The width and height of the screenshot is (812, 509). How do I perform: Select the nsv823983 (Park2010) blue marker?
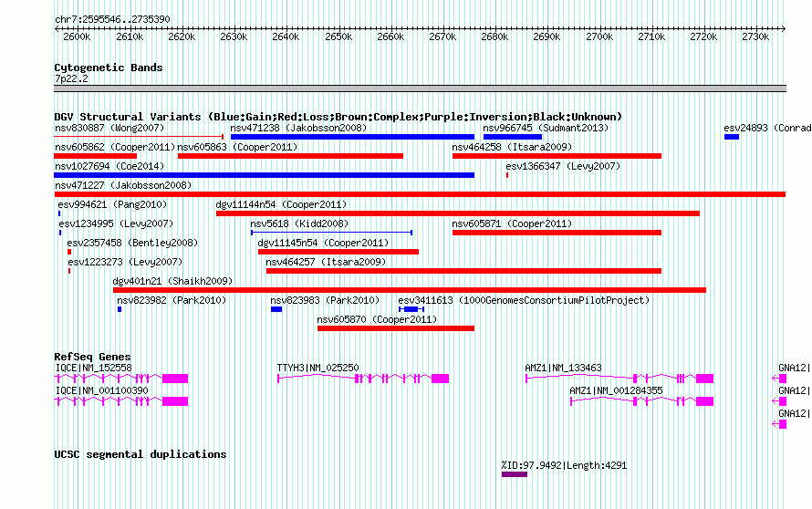(x=276, y=309)
